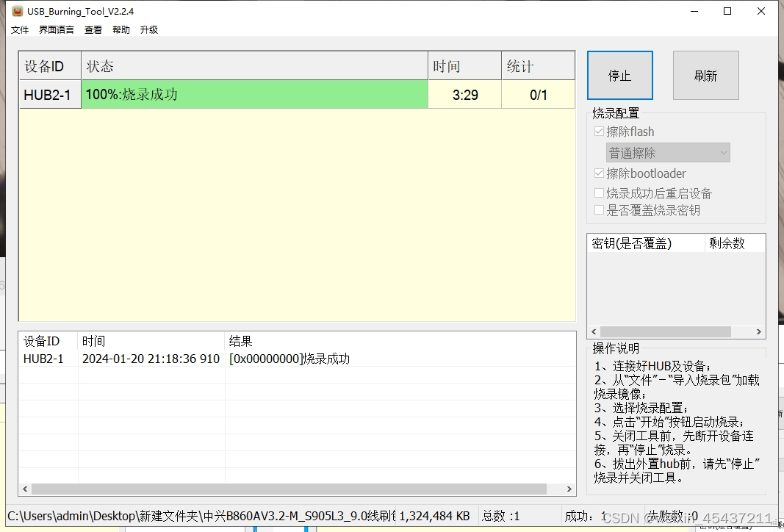The width and height of the screenshot is (784, 532).
Task: Select the 统计 column header
Action: click(539, 66)
